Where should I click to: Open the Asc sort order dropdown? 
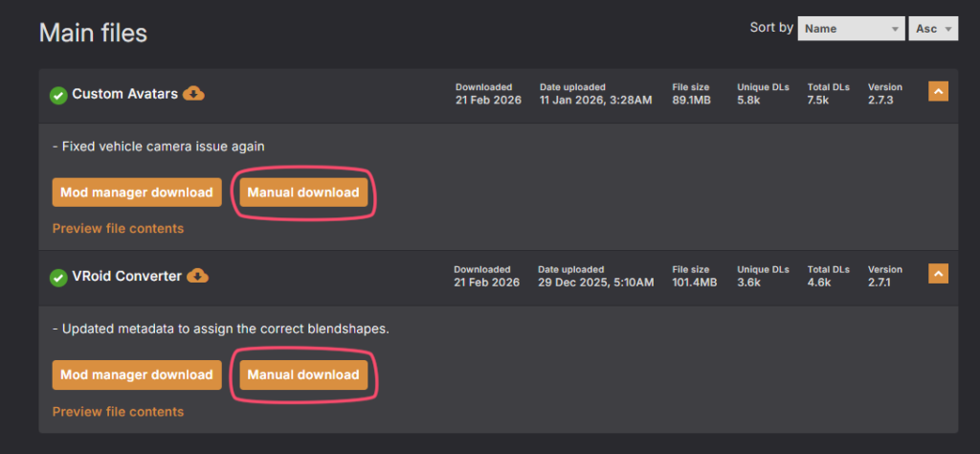pyautogui.click(x=933, y=29)
